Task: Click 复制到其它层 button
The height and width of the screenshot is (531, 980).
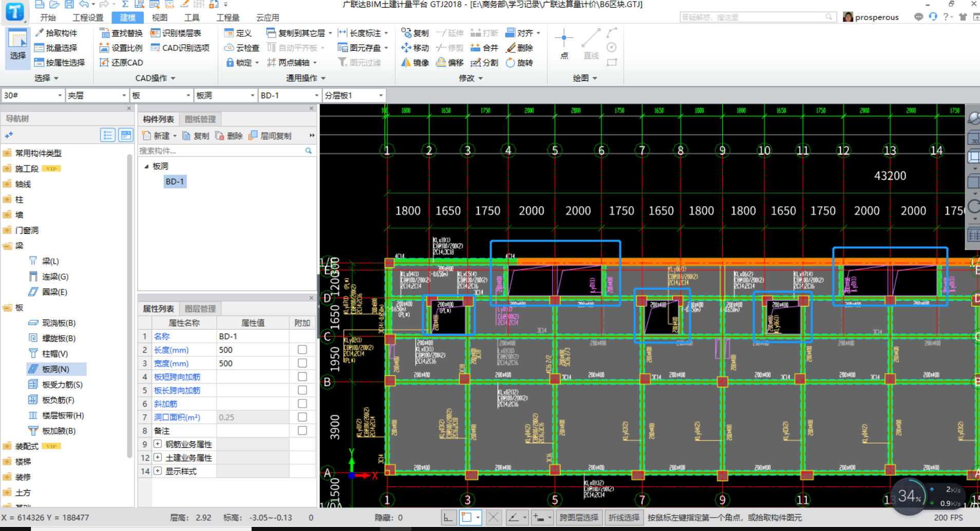Action: point(299,33)
